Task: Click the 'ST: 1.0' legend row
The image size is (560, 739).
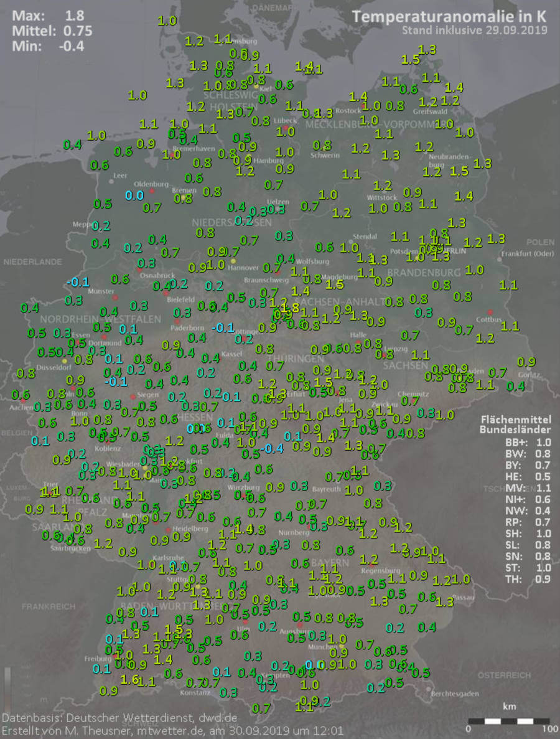Action: [528, 568]
